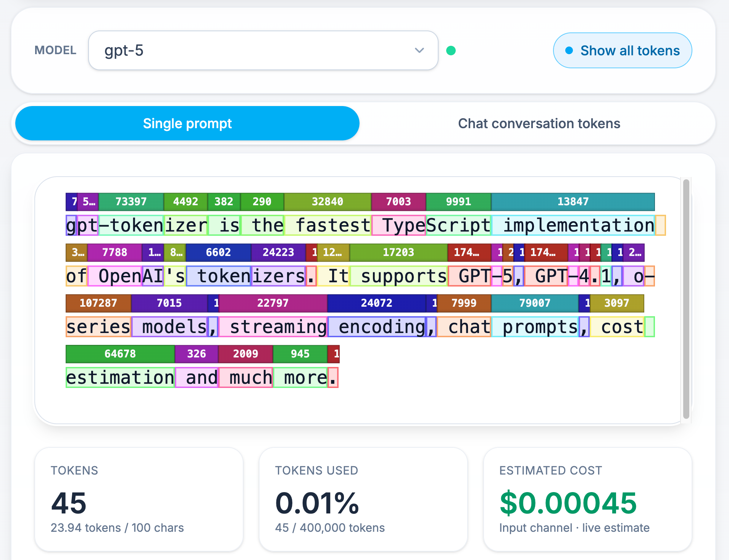
Task: Click token 73397 above the word tokenizer
Action: pos(131,202)
